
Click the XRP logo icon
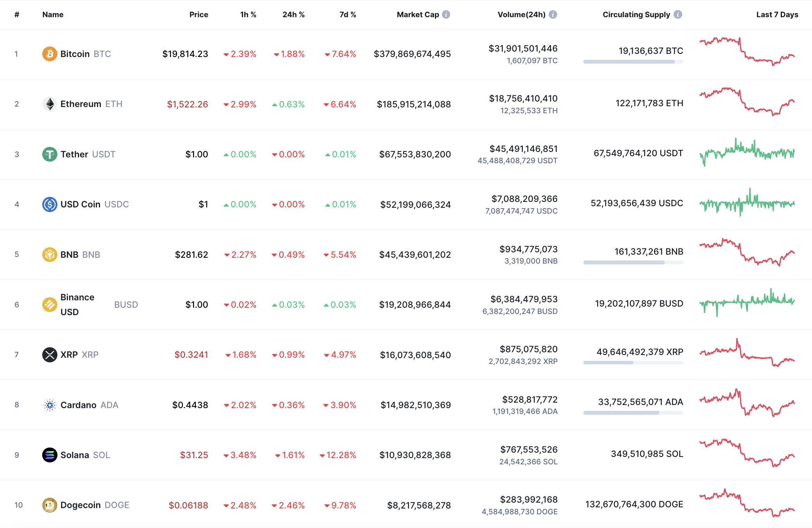[50, 355]
